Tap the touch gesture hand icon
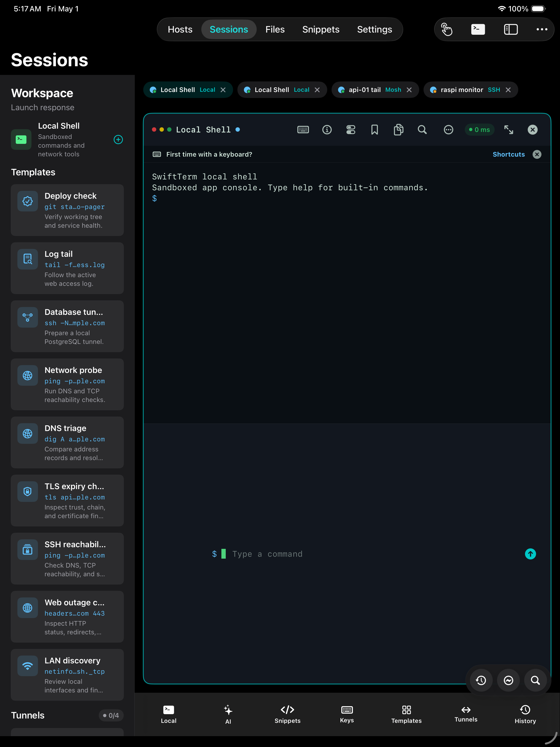This screenshot has width=560, height=747. 447,29
